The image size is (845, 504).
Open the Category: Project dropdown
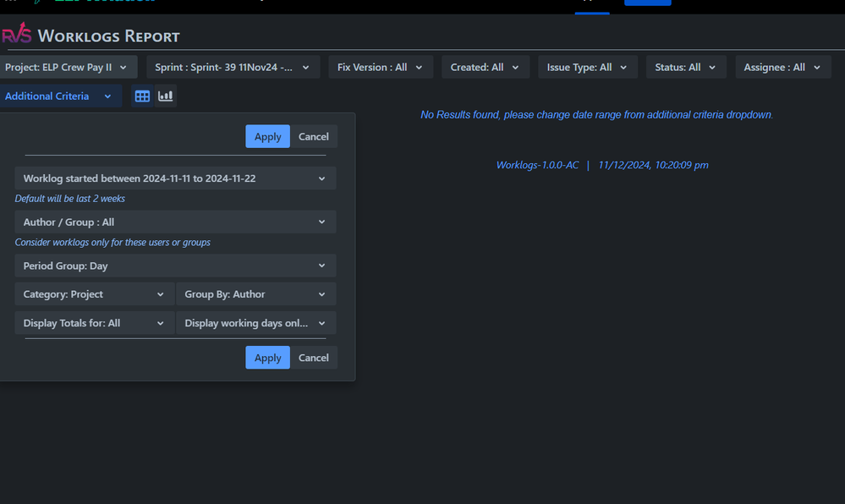coord(93,293)
